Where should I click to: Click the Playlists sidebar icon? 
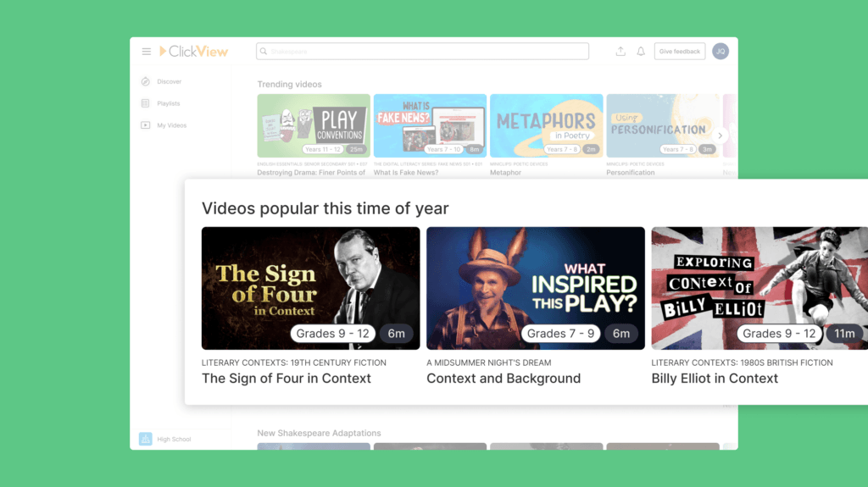pyautogui.click(x=146, y=103)
